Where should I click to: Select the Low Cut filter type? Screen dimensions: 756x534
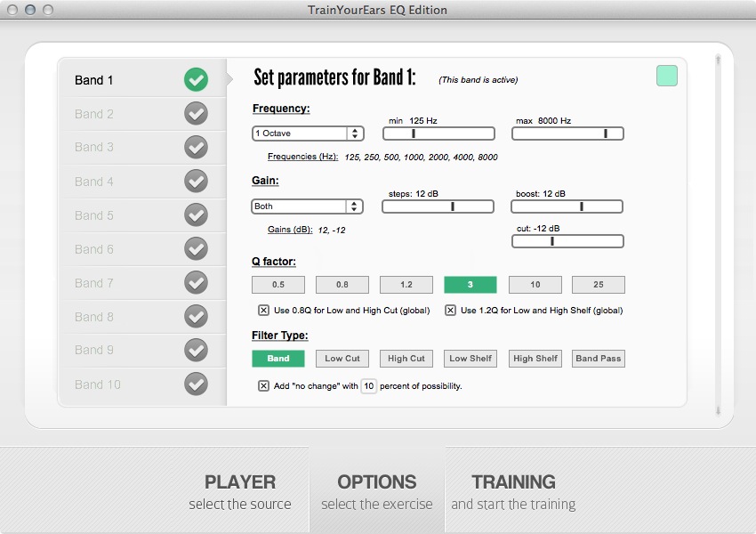pos(342,359)
